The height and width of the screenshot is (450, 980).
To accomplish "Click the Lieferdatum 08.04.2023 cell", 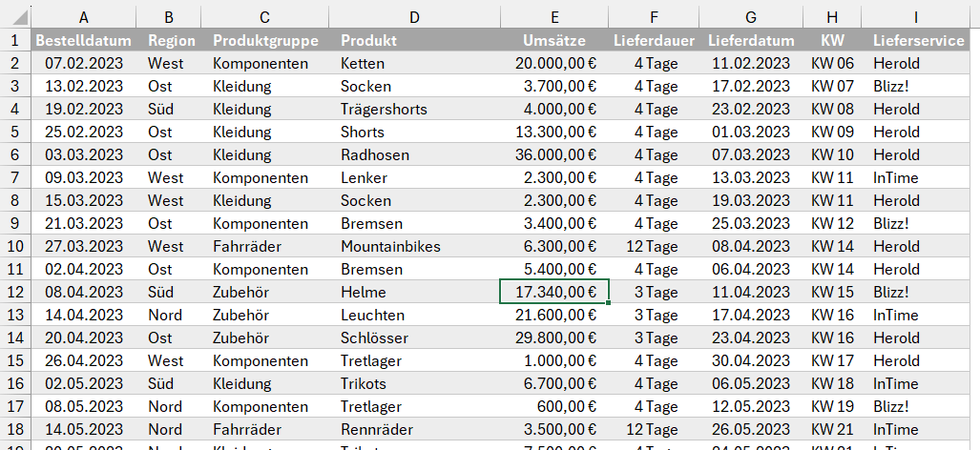I will pos(751,246).
